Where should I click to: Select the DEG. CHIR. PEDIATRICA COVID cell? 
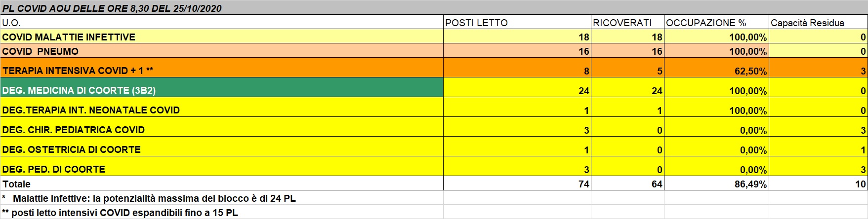(x=74, y=130)
